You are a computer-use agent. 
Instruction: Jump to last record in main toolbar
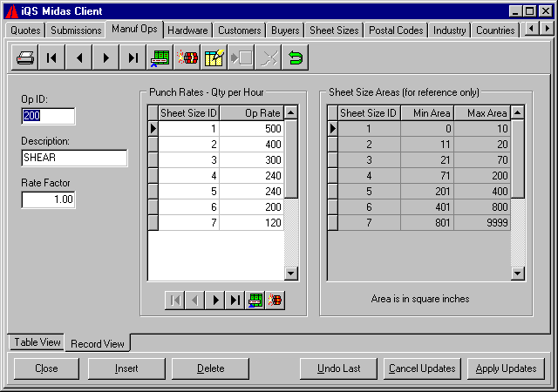[x=133, y=57]
